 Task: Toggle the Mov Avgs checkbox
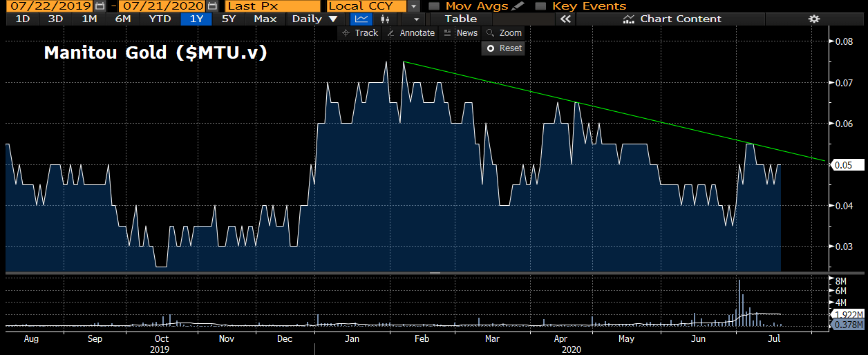pos(434,6)
